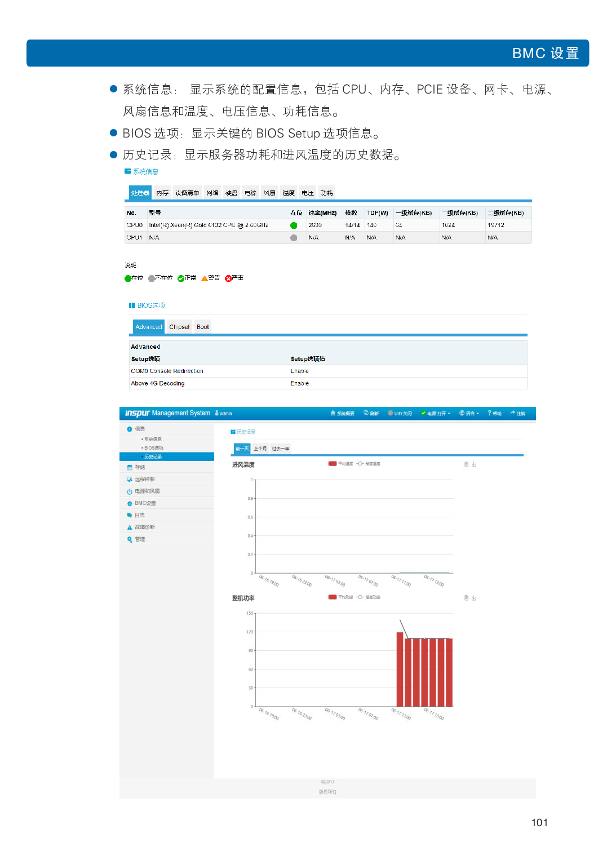Open 帮助 help question mark icon
This screenshot has height=865, width=616.
click(489, 413)
